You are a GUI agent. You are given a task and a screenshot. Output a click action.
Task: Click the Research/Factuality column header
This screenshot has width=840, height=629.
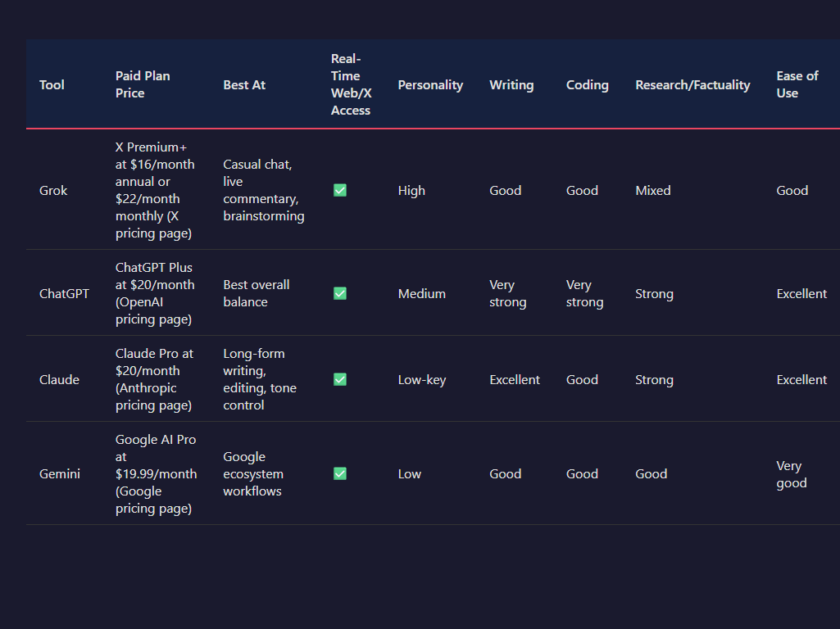pos(692,84)
